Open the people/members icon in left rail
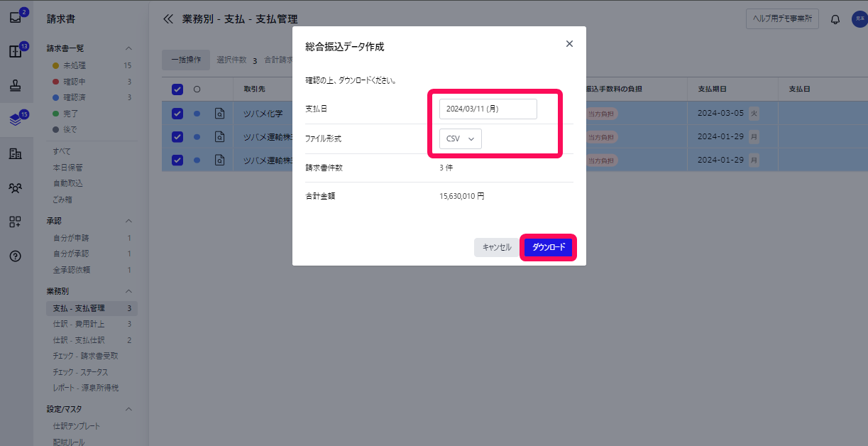Image resolution: width=868 pixels, height=446 pixels. pyautogui.click(x=16, y=187)
